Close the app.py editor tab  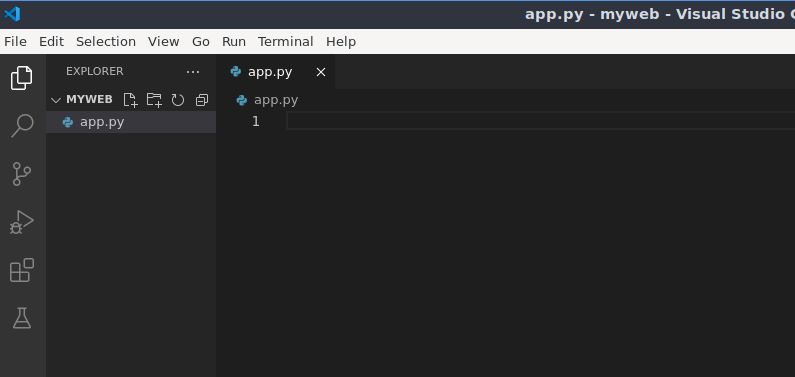point(321,72)
